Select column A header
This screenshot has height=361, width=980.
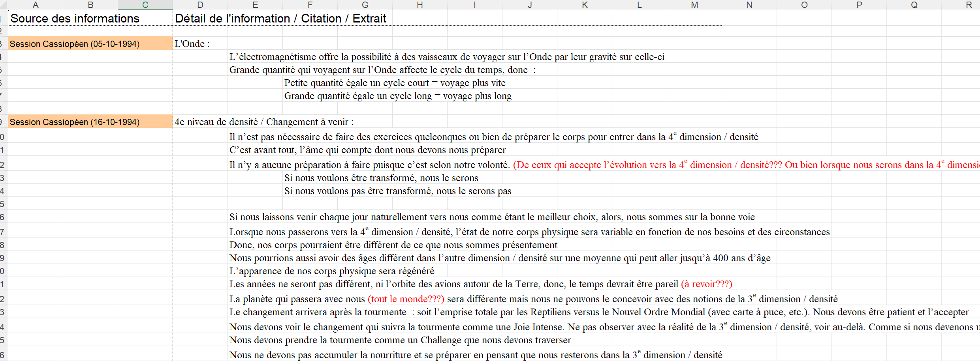click(x=36, y=5)
